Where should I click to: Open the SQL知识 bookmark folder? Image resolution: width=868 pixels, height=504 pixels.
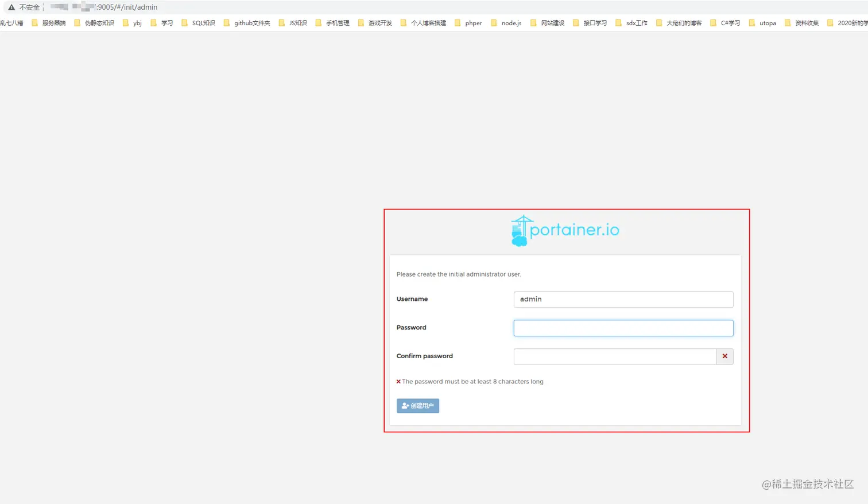[x=198, y=23]
